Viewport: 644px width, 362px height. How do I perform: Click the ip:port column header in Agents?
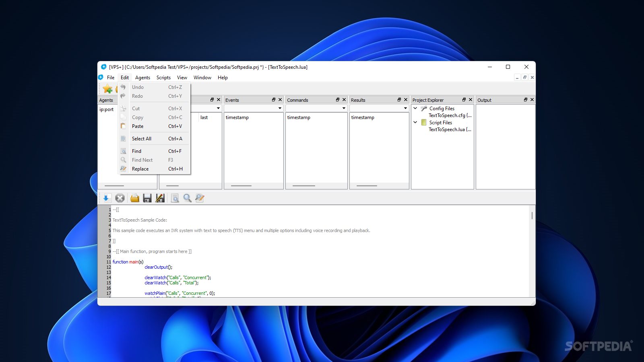click(107, 109)
